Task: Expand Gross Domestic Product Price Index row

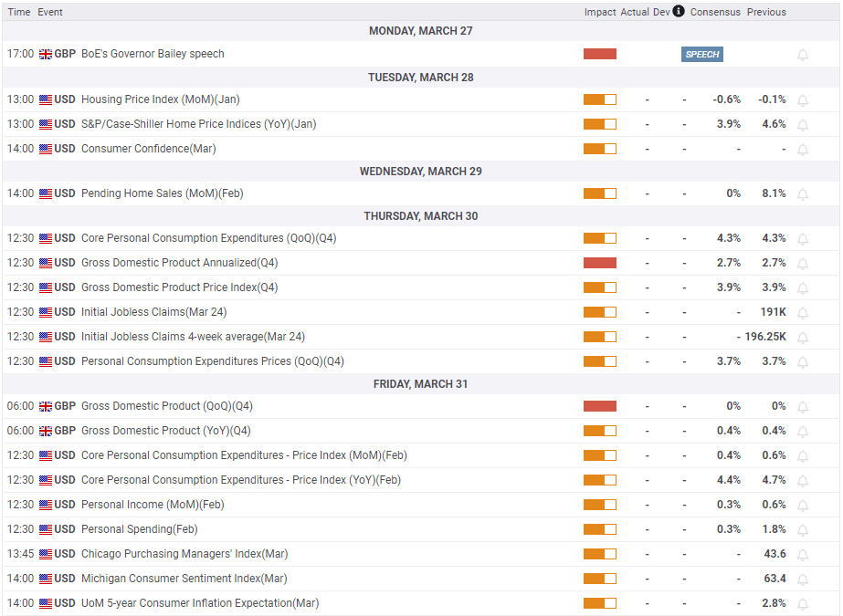Action: point(179,287)
